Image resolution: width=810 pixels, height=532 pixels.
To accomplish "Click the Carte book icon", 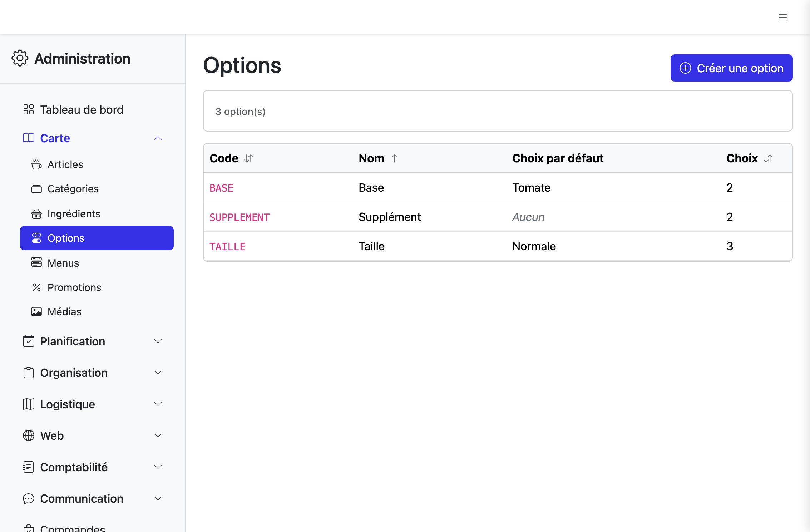I will click(x=28, y=138).
